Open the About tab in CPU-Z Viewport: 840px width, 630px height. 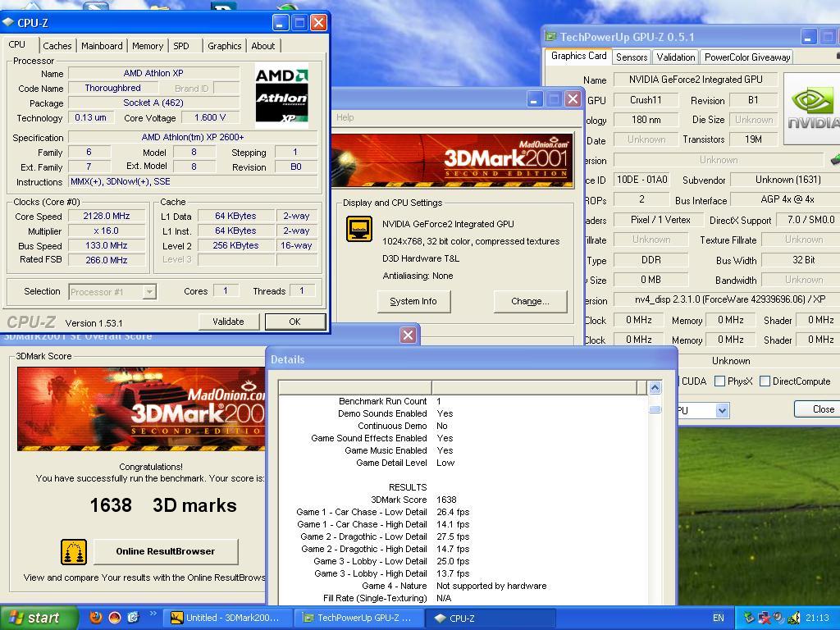pyautogui.click(x=263, y=46)
